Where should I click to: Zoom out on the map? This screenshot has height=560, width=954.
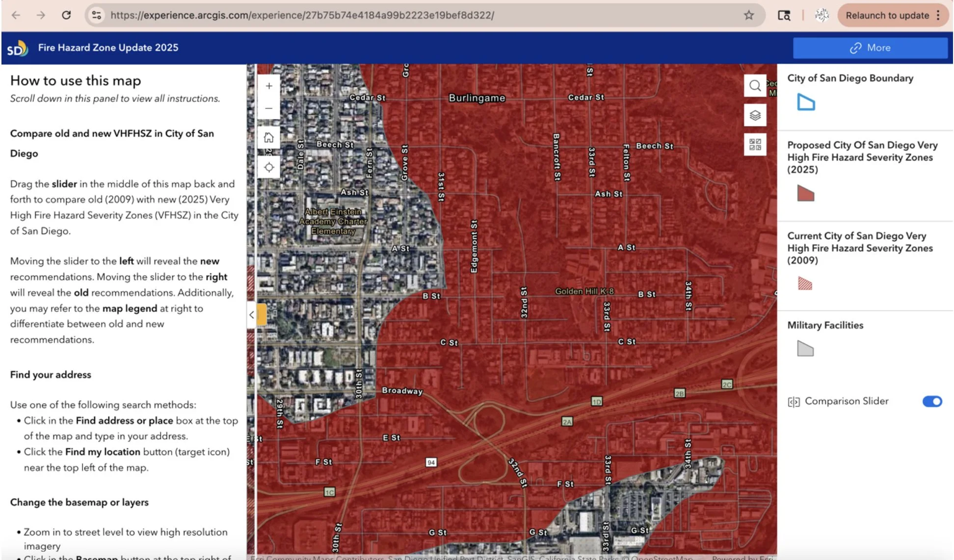pos(269,108)
